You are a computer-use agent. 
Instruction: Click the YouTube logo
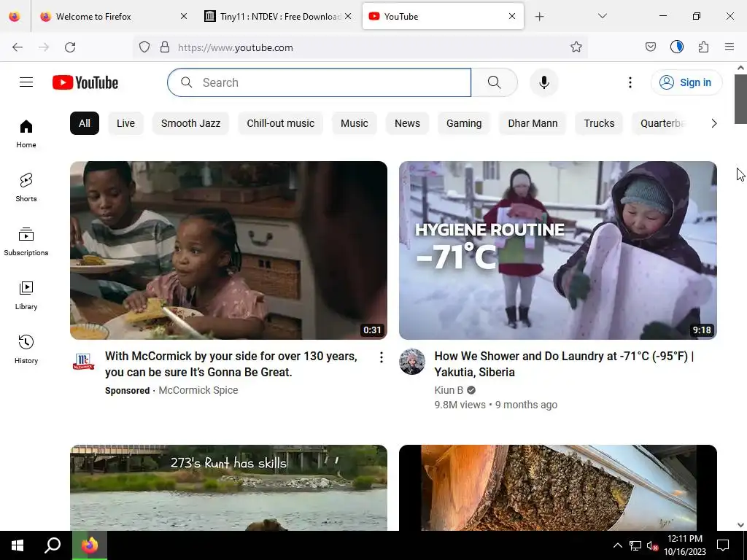85,82
